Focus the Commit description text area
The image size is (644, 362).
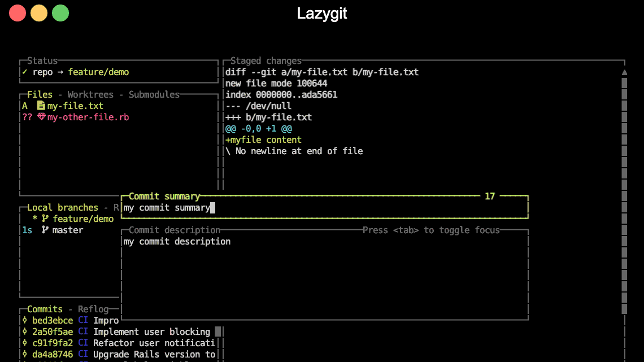coord(325,276)
